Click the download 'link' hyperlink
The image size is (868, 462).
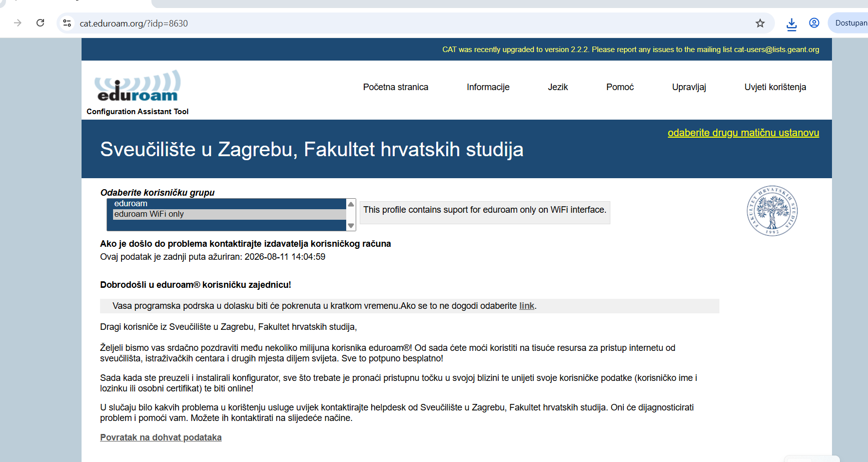526,306
